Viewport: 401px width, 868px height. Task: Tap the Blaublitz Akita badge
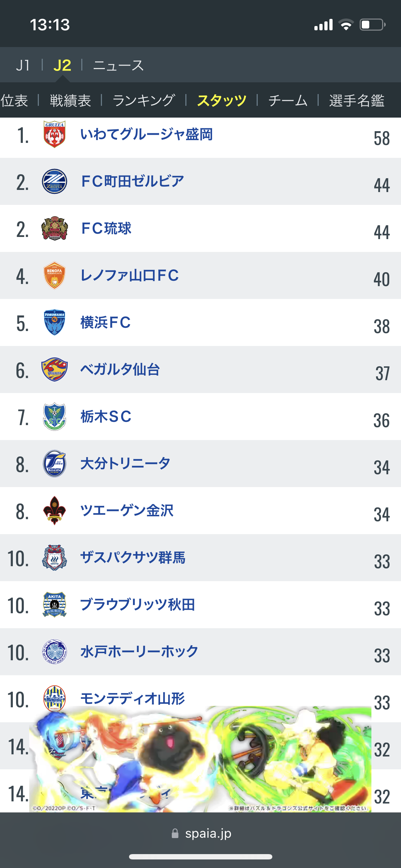coord(54,605)
